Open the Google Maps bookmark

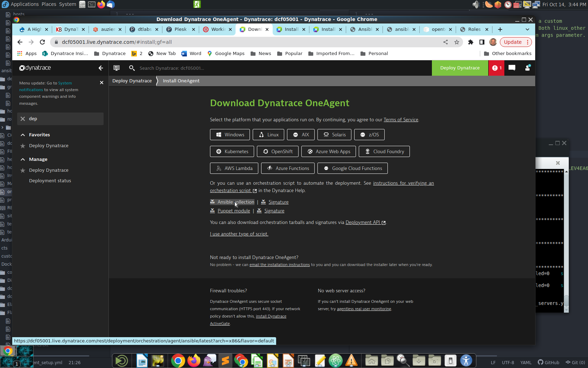tap(226, 54)
